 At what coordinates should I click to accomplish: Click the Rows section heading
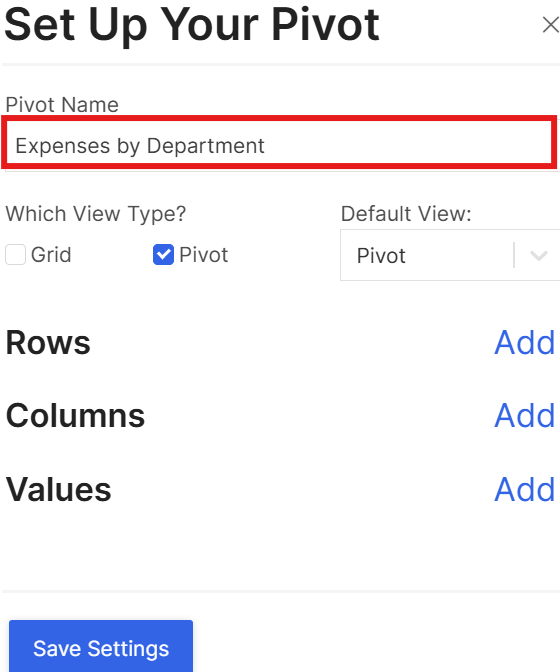[x=48, y=343]
